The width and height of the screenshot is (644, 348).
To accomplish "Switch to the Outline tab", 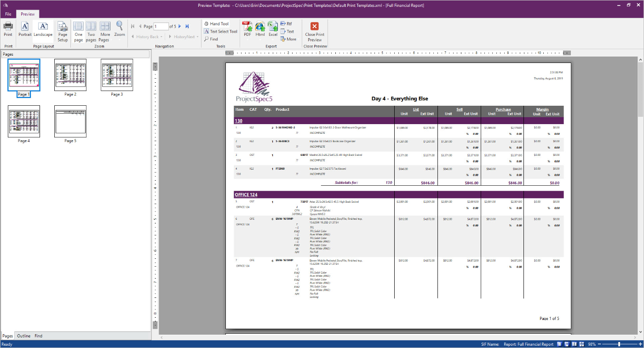I will 23,336.
